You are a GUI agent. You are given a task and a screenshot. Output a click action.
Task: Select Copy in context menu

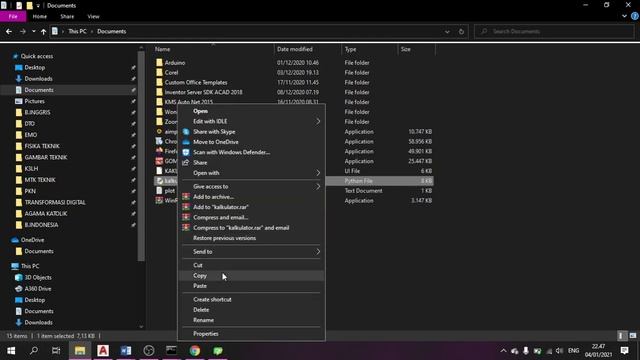pos(251,276)
